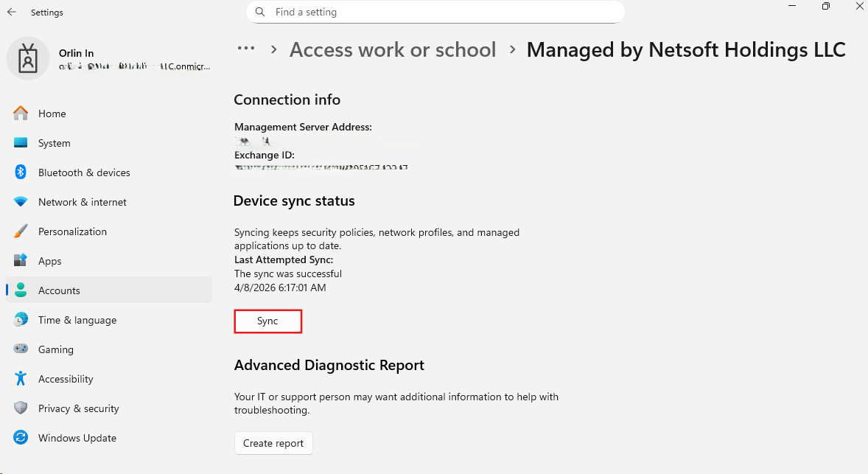Expand the breadcrumb ellipsis menu

pos(245,49)
